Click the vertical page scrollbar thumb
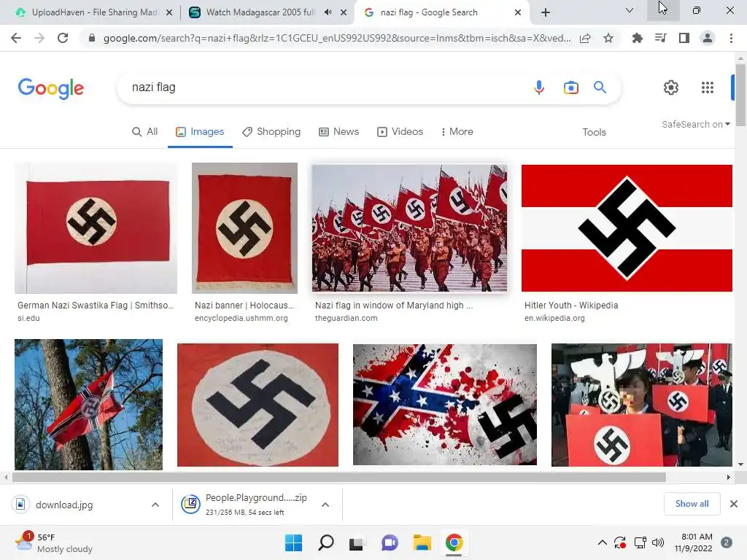747x560 pixels. pos(740,94)
